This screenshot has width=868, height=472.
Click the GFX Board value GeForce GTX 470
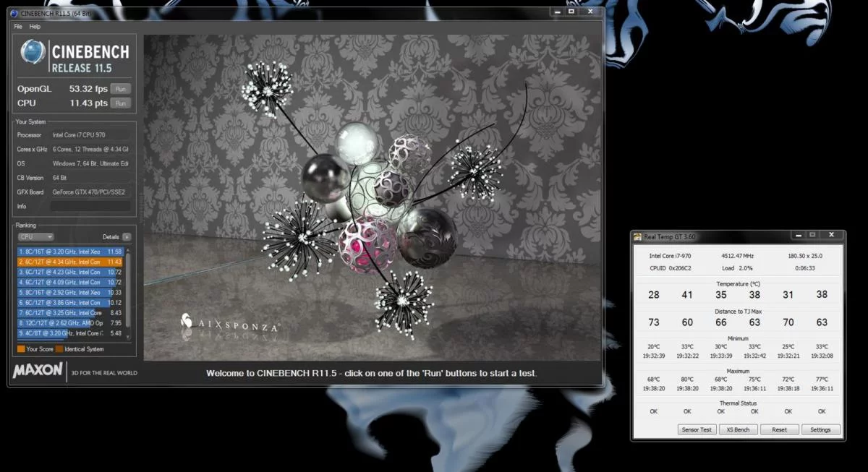tap(90, 192)
